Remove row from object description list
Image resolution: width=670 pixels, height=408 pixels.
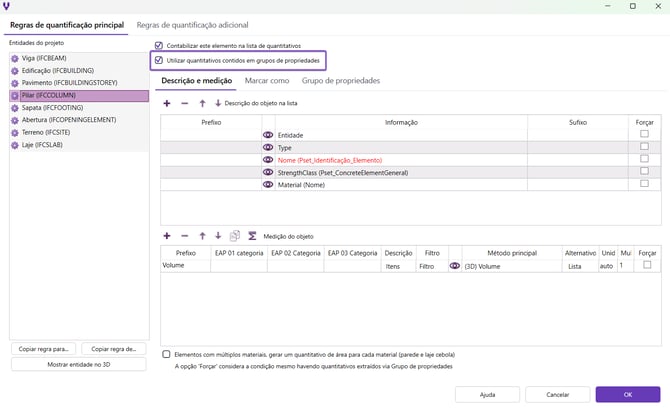pyautogui.click(x=185, y=103)
